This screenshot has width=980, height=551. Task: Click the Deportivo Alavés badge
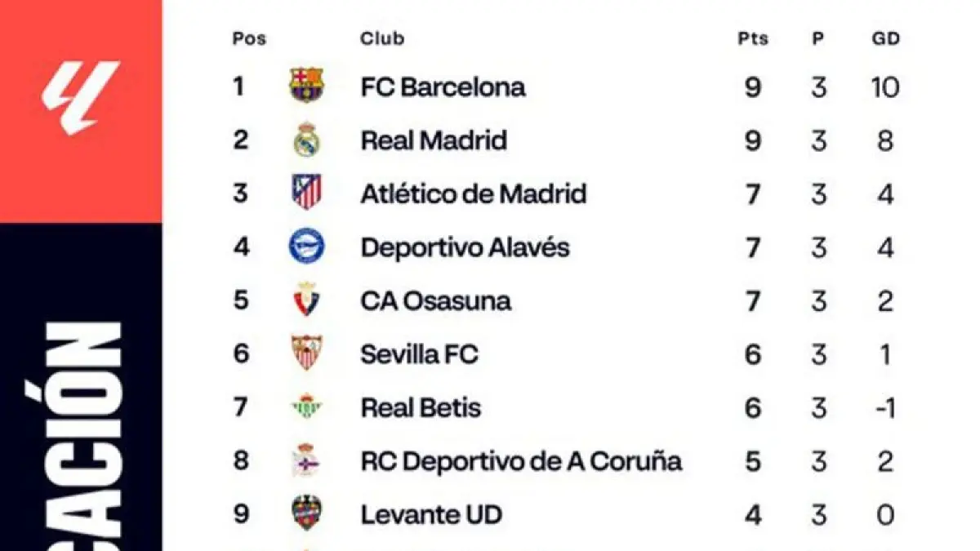[307, 247]
